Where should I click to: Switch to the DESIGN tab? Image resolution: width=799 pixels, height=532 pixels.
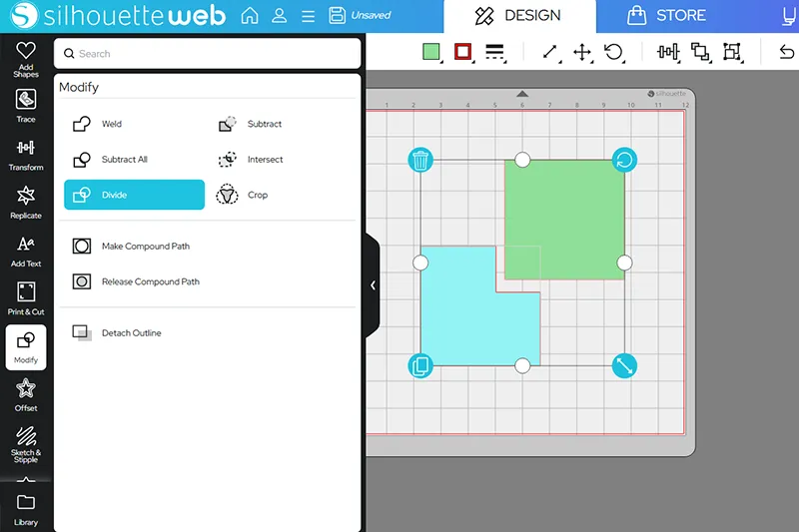tap(518, 16)
